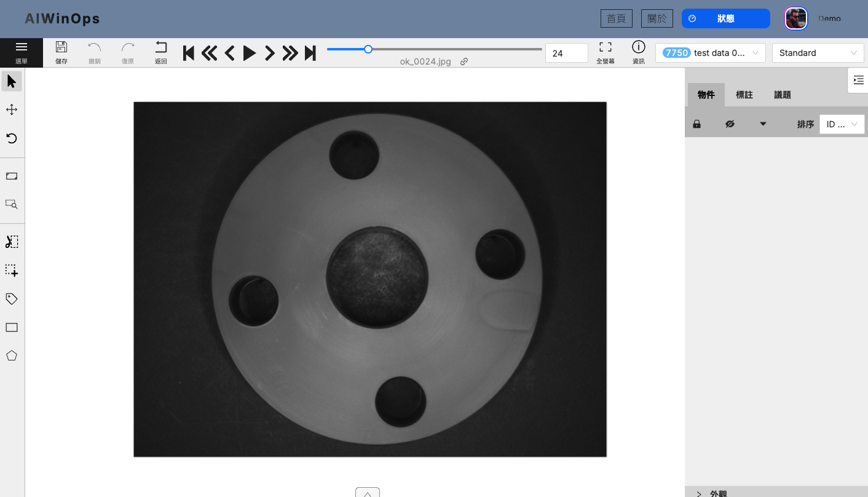868x497 pixels.
Task: Select the polygon drawing tool
Action: [x=12, y=356]
